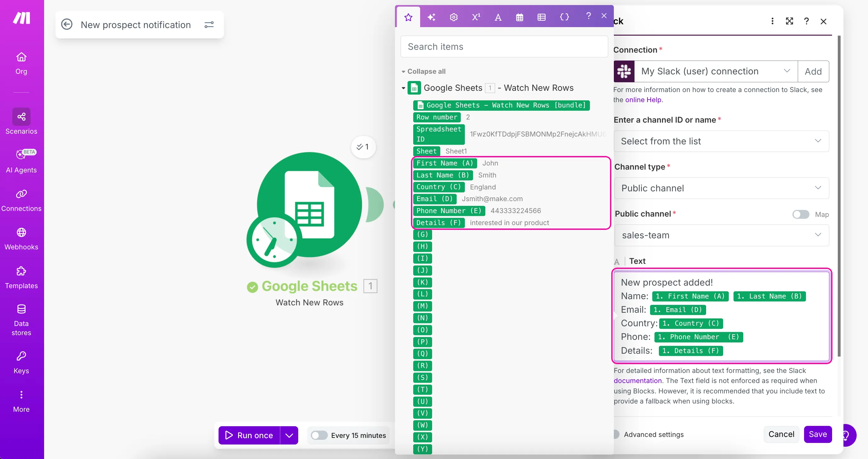Insert the (G) column item

[423, 235]
